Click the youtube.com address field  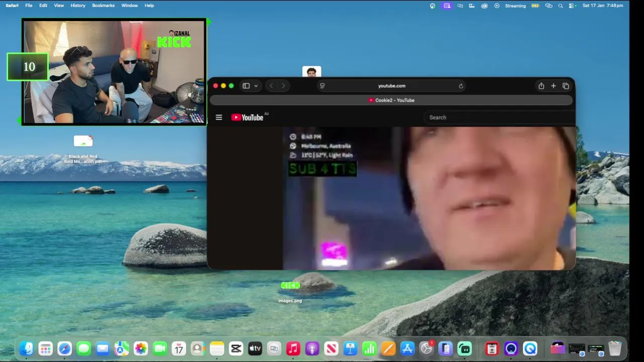[391, 86]
